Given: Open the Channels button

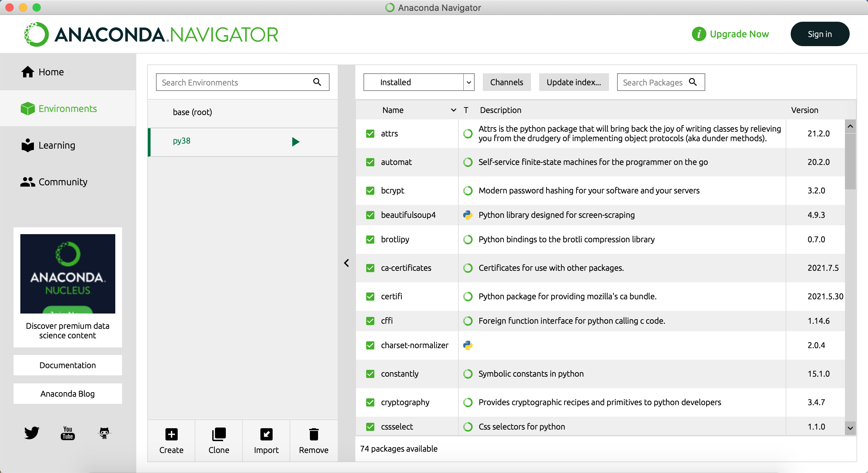Looking at the screenshot, I should [507, 82].
